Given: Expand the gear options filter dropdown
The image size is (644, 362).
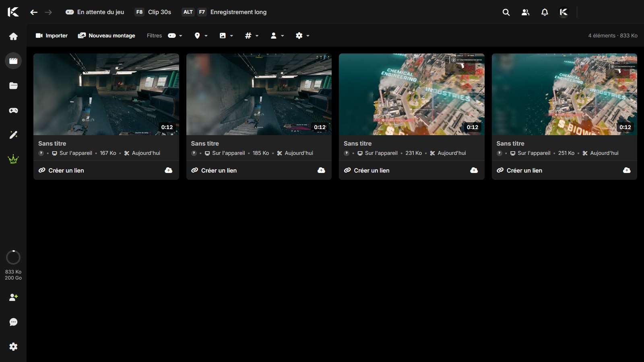Looking at the screenshot, I should (x=303, y=36).
